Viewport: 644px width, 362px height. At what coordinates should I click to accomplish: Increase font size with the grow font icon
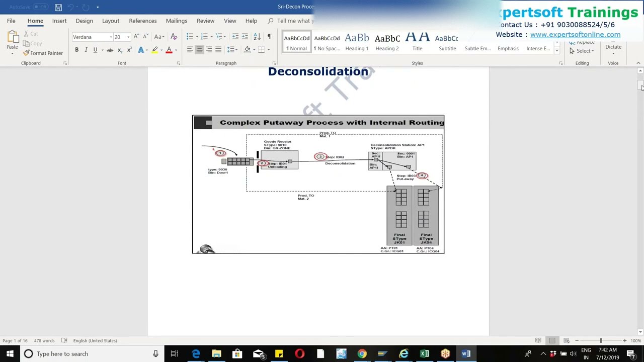tap(136, 37)
